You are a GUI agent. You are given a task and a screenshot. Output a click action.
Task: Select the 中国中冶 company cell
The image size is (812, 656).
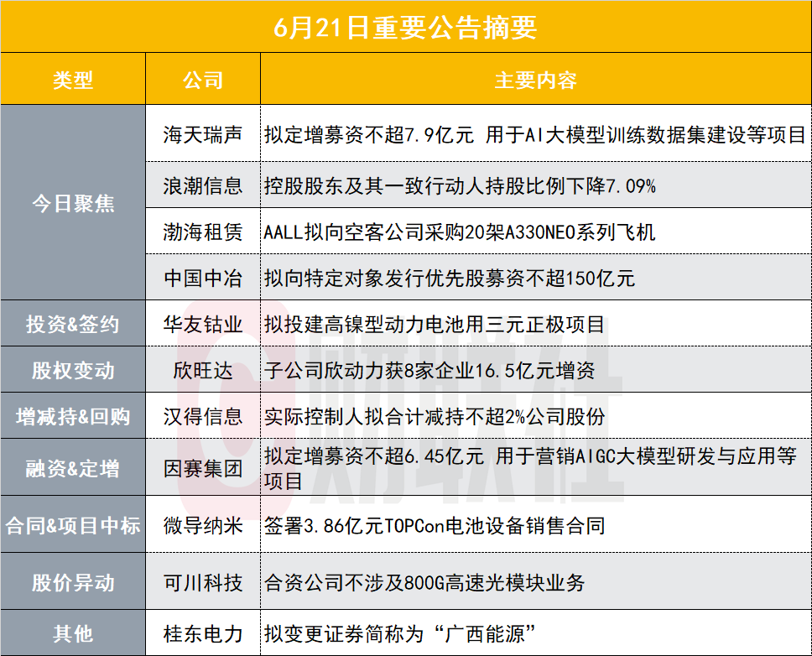203,278
